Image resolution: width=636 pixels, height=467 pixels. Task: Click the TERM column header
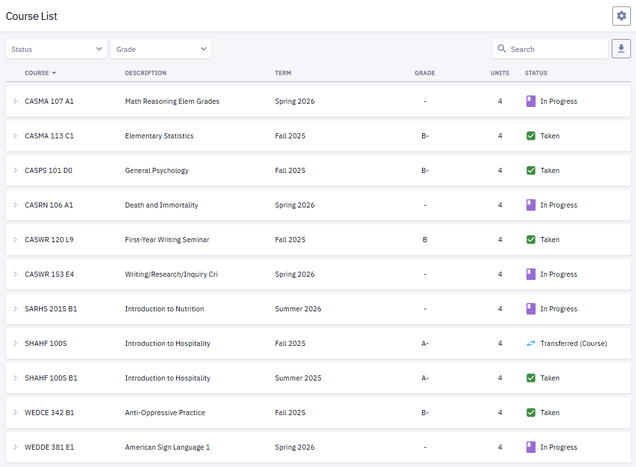click(x=283, y=73)
